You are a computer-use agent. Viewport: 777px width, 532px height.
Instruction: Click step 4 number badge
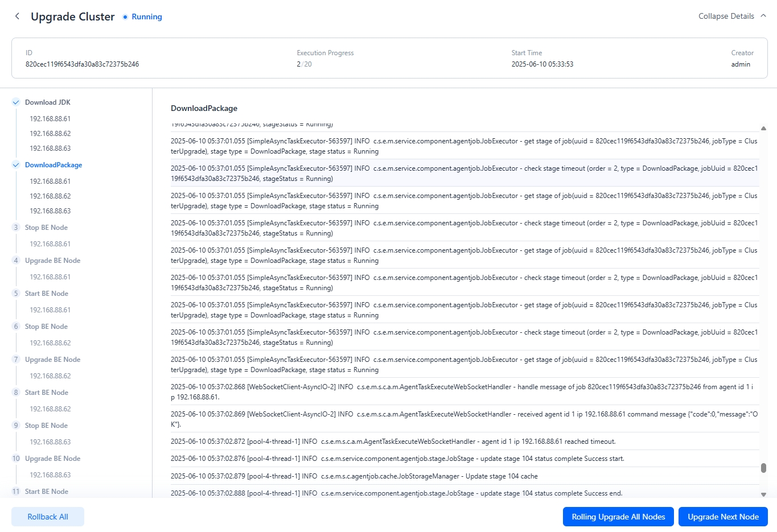click(16, 261)
